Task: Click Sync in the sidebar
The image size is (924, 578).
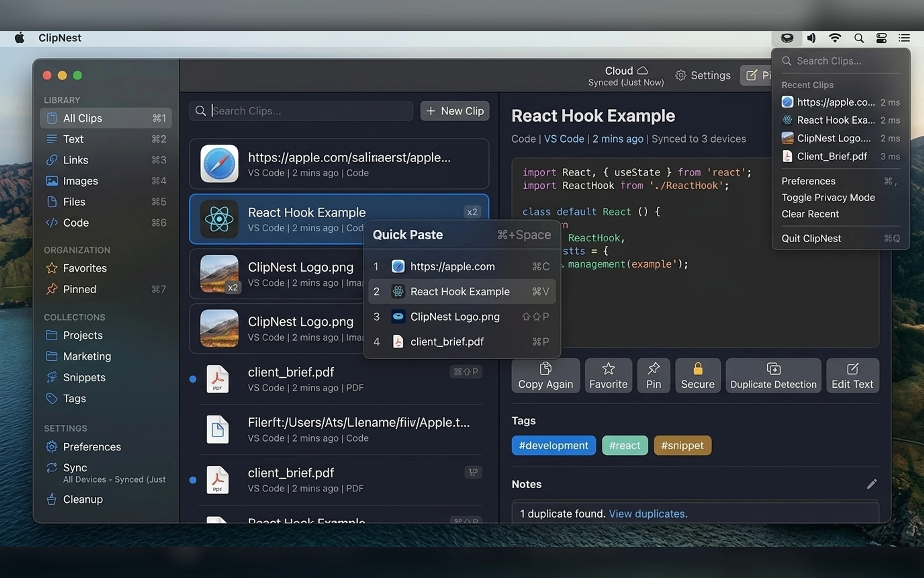Action: (x=106, y=472)
